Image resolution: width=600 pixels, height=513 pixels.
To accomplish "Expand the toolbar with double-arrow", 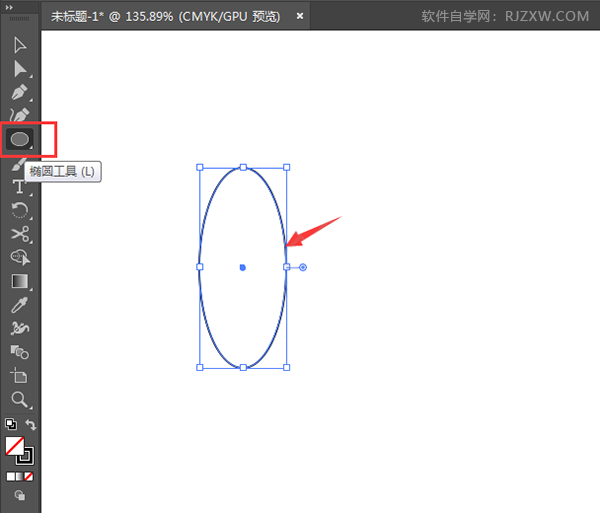I will coord(9,7).
